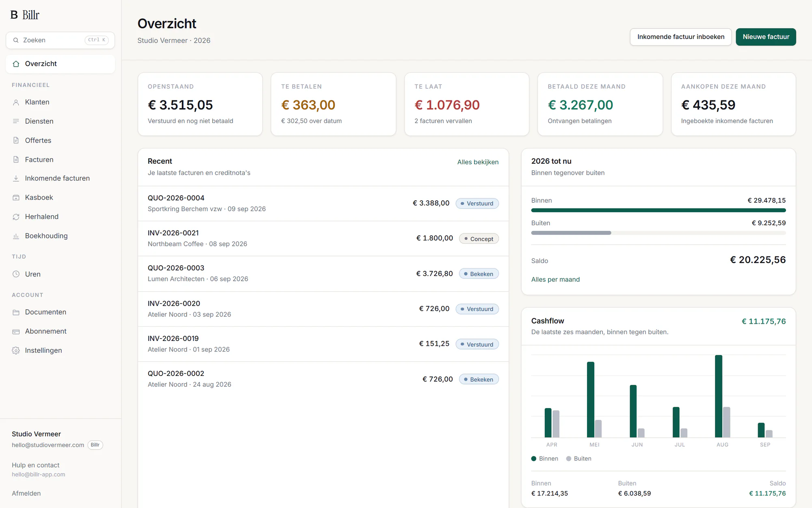The height and width of the screenshot is (508, 812).
Task: Navigate to Boekhouding
Action: (x=60, y=236)
